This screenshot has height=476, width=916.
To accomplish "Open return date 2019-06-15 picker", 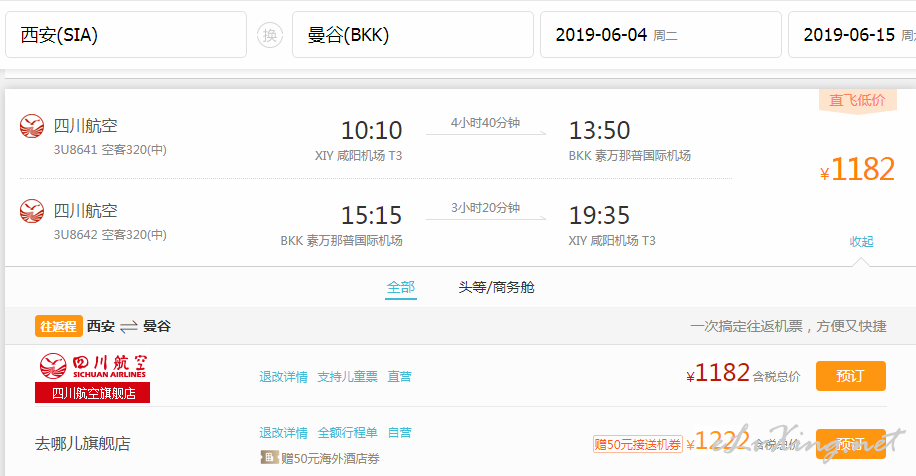I will (852, 34).
